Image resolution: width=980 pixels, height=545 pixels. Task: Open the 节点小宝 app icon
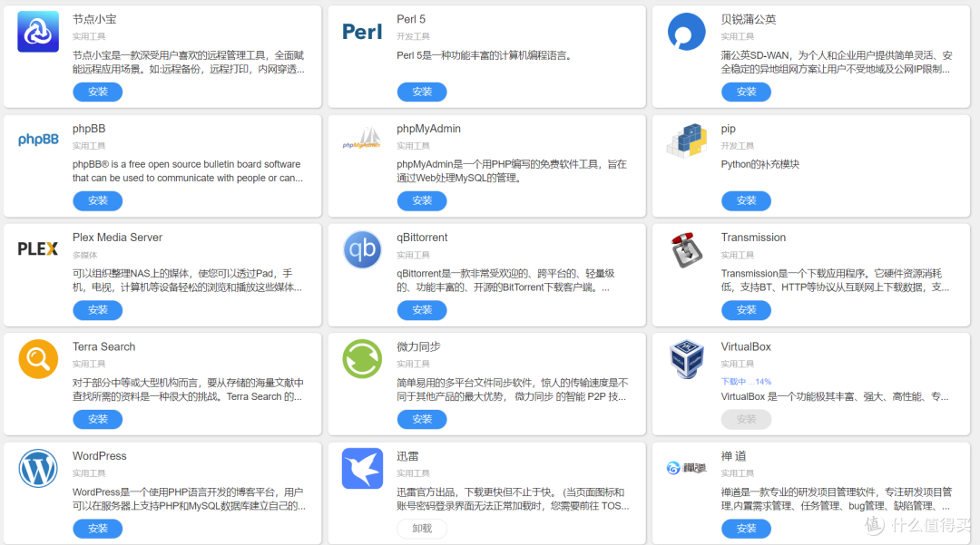tap(38, 32)
